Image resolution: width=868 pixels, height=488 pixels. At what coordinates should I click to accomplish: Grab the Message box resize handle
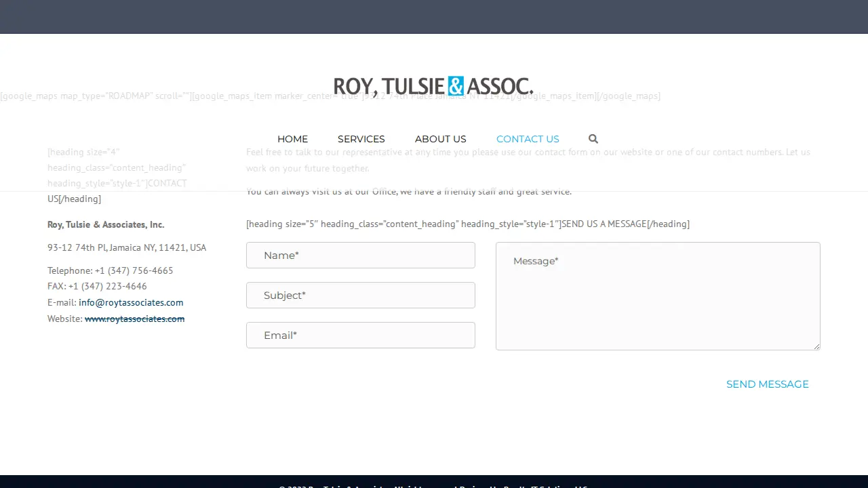(x=816, y=346)
